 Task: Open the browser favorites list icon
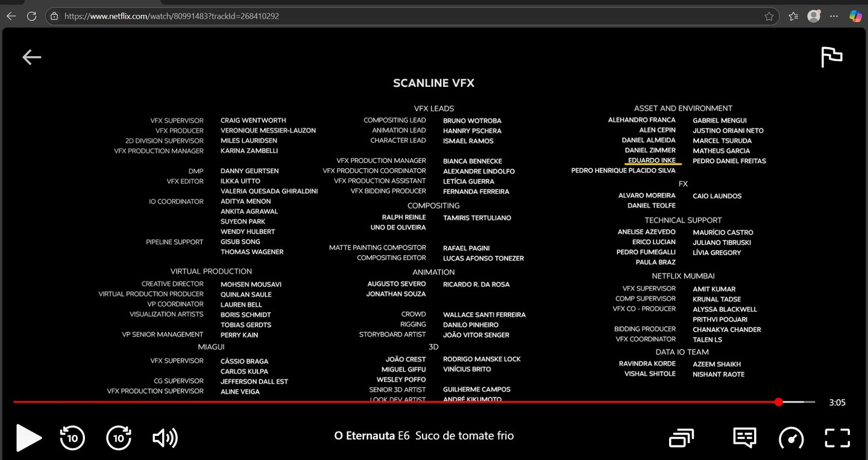793,16
